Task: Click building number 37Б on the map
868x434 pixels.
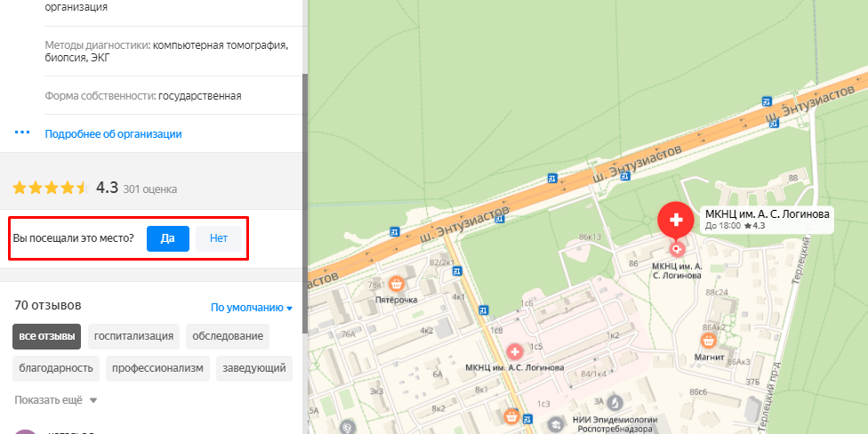Action: click(752, 382)
